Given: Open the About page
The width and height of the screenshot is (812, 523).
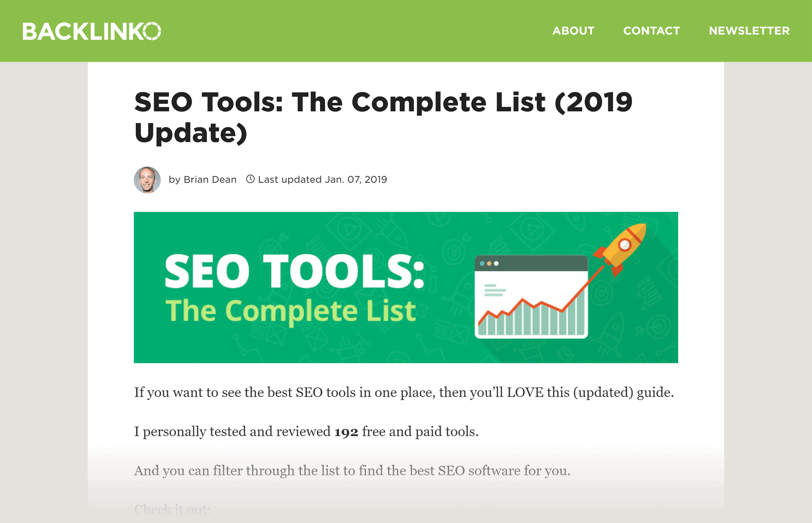Looking at the screenshot, I should click(x=573, y=31).
